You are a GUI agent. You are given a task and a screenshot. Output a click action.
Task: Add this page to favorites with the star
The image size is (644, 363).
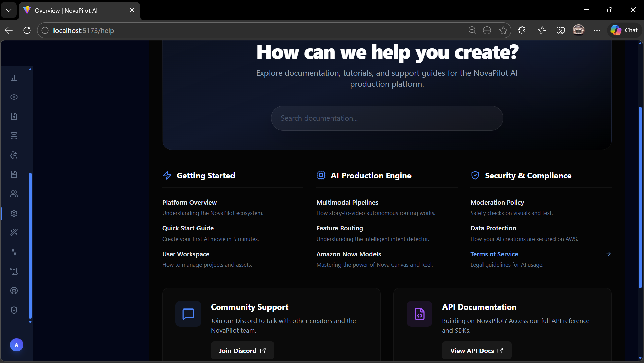503,30
